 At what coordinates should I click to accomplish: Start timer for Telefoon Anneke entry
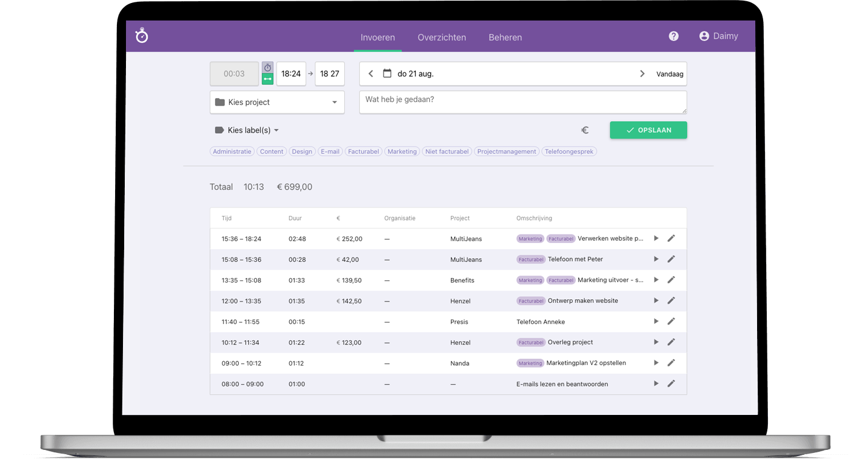click(656, 321)
